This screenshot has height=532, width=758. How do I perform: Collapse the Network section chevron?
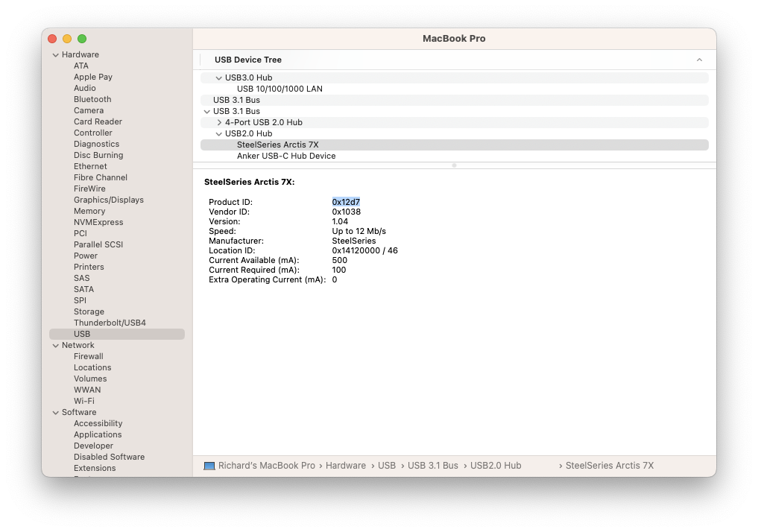tap(56, 346)
